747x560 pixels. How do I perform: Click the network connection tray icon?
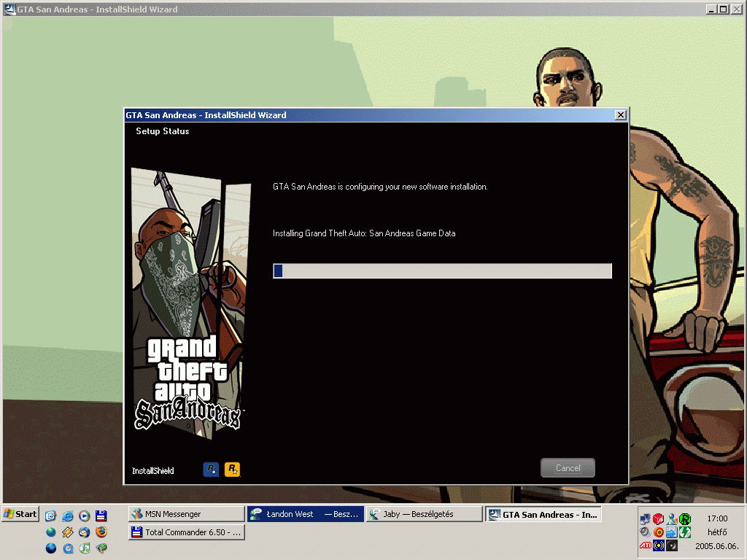[x=645, y=519]
